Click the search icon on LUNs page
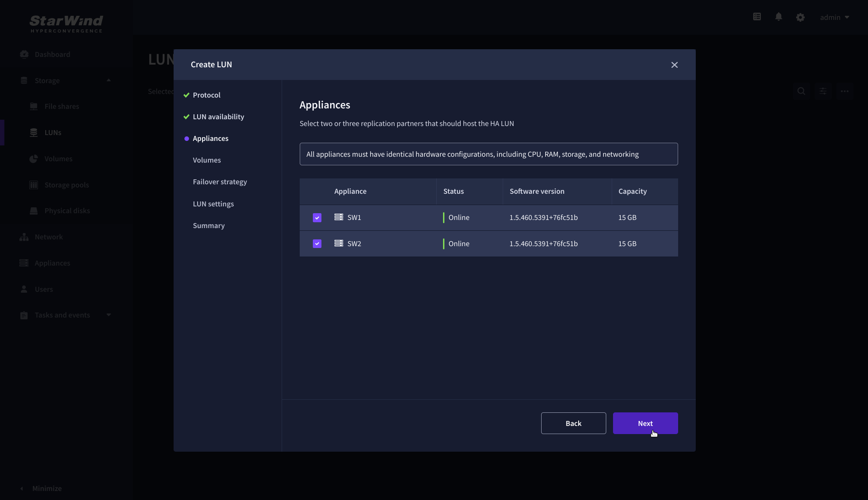 [801, 91]
